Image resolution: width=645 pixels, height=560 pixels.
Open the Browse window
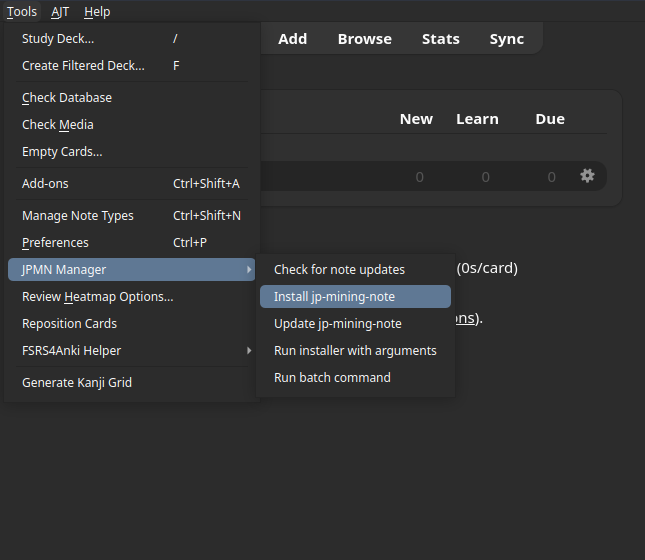point(365,39)
